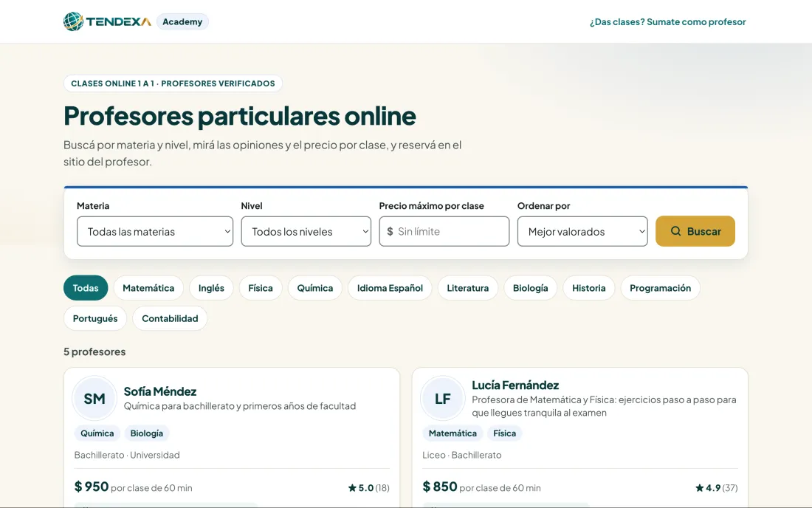
Task: Filter by Biología chip
Action: [x=530, y=288]
